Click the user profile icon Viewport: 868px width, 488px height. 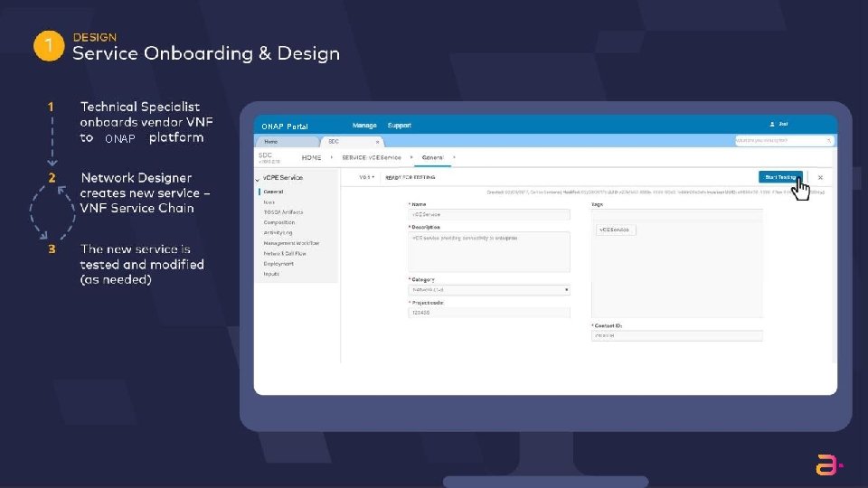pyautogui.click(x=772, y=125)
